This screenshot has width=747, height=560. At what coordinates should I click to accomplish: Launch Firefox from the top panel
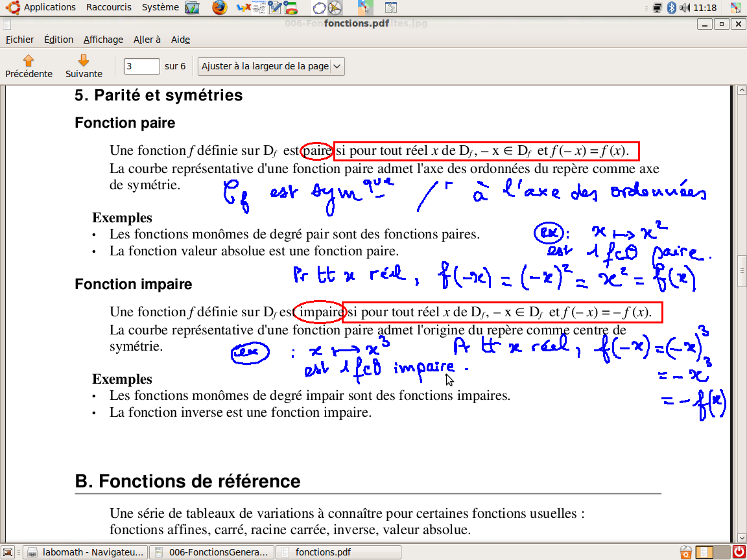tap(220, 8)
